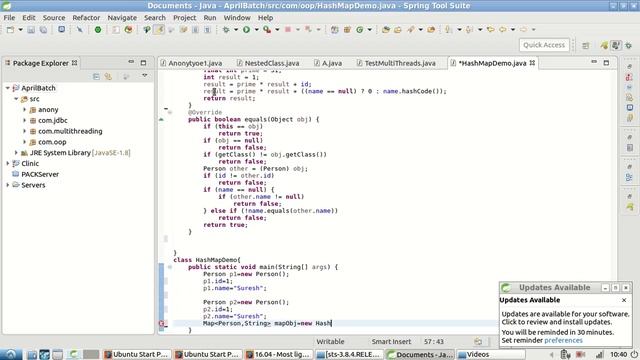Click the New file toolbar icon
The height and width of the screenshot is (360, 640).
[x=11, y=29]
